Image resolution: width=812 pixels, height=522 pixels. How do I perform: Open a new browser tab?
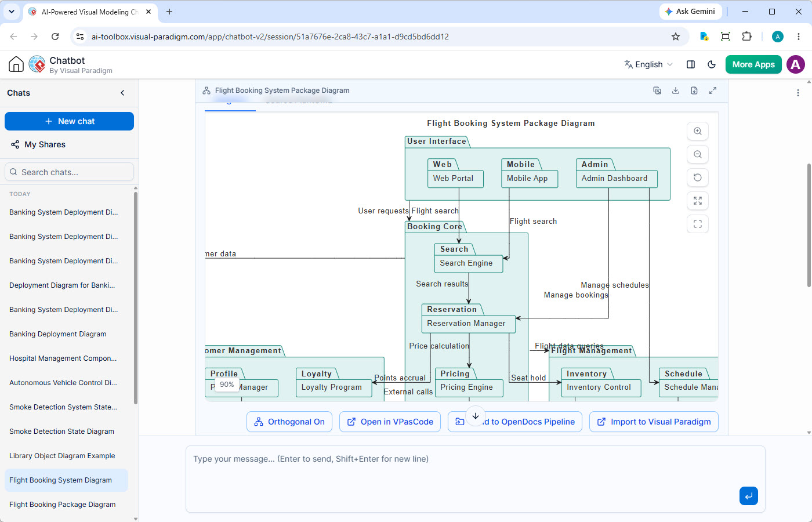tap(169, 12)
